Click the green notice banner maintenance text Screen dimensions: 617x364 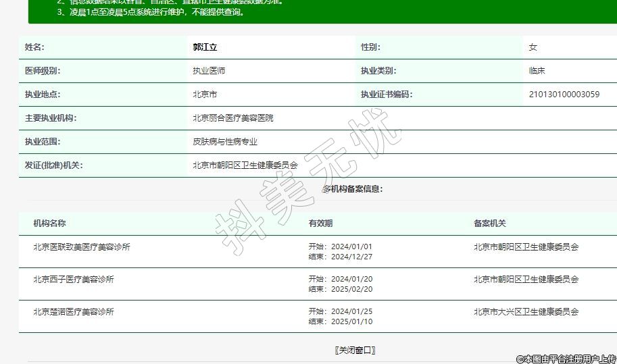[151, 11]
